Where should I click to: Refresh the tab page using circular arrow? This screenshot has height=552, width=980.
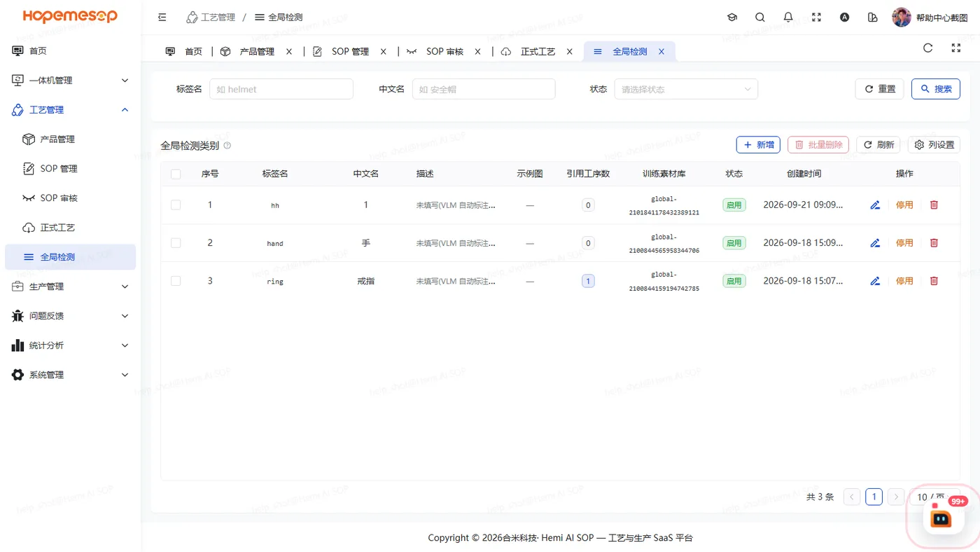(928, 48)
